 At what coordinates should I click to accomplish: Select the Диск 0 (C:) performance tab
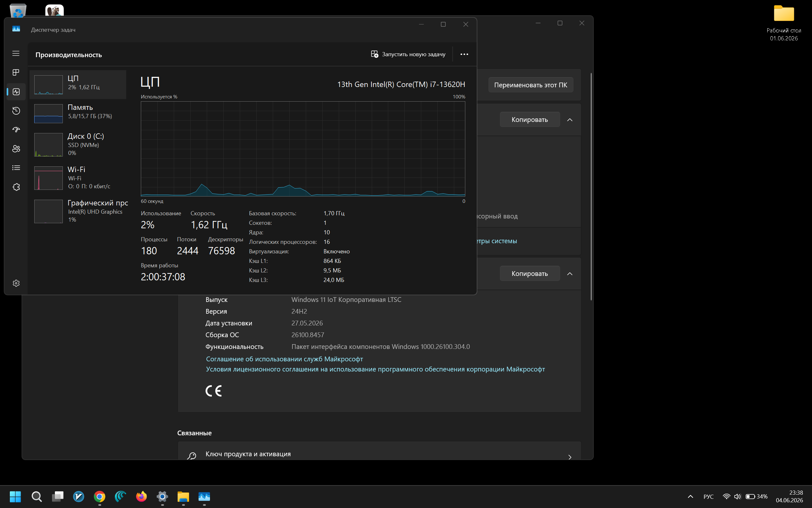click(x=78, y=144)
